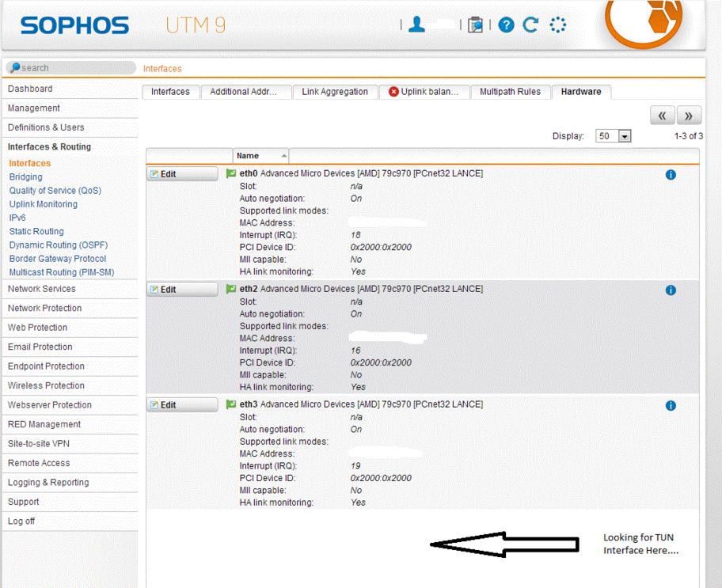Edit the eth0 hardware interface
722x588 pixels.
pos(182,174)
